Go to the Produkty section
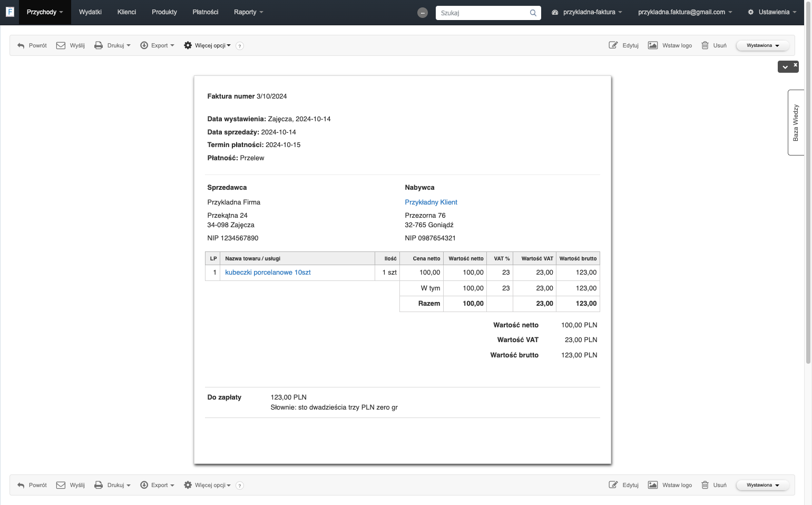 tap(164, 12)
